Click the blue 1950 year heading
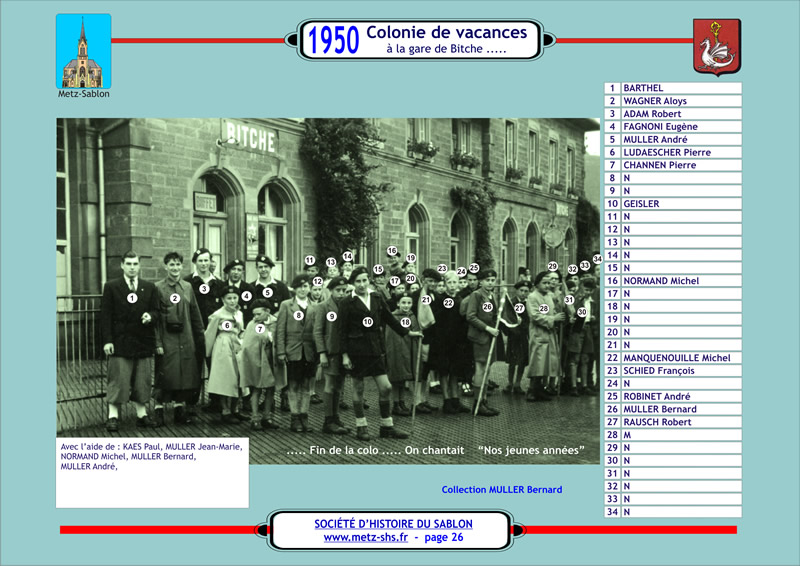Screen dimensions: 800x566 (333, 40)
